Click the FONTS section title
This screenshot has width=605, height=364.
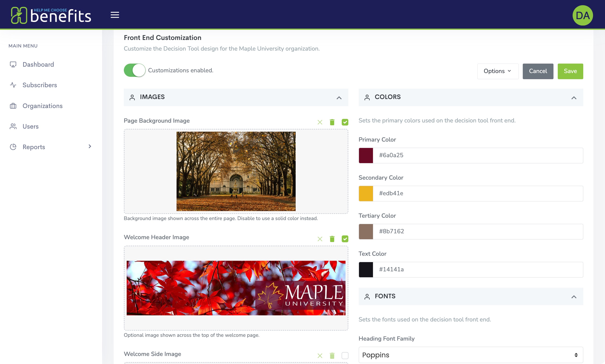coord(385,296)
